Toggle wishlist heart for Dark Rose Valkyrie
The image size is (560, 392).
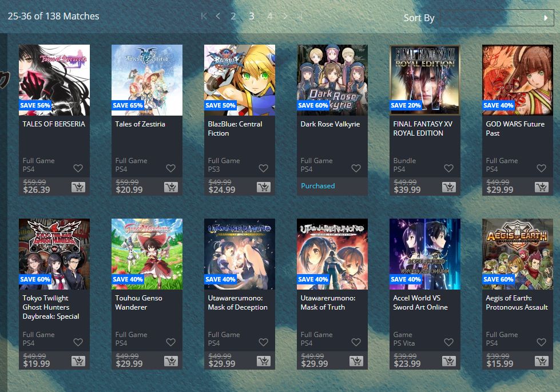click(356, 168)
